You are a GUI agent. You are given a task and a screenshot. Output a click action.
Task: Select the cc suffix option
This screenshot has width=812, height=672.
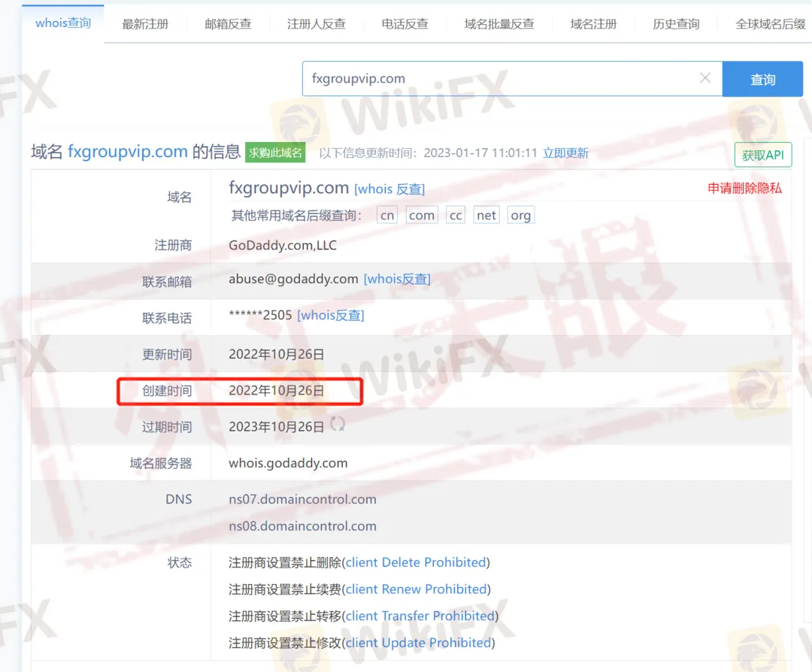pos(456,215)
